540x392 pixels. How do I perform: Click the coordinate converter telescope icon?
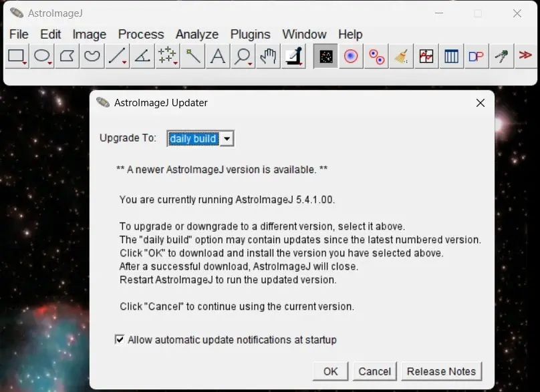[x=502, y=56]
